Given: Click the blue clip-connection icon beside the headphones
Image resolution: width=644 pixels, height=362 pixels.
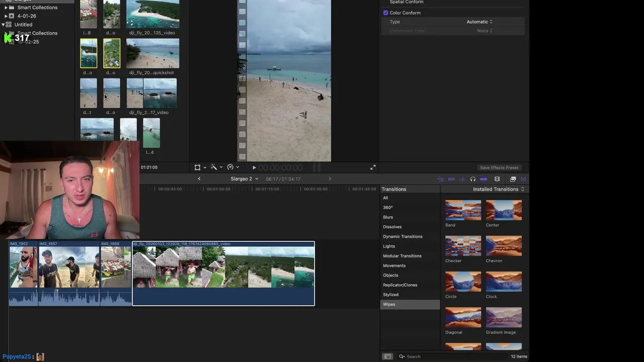Looking at the screenshot, I should [x=484, y=179].
